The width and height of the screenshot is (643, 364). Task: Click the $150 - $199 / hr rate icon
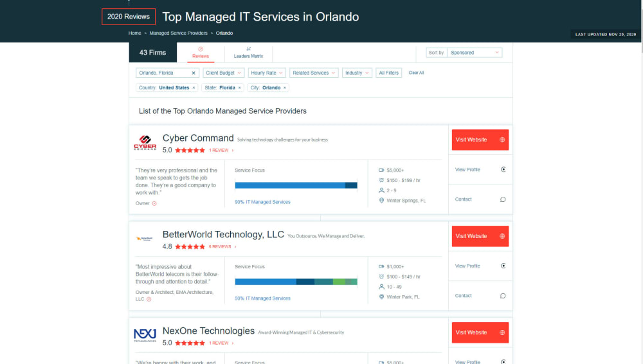[381, 180]
